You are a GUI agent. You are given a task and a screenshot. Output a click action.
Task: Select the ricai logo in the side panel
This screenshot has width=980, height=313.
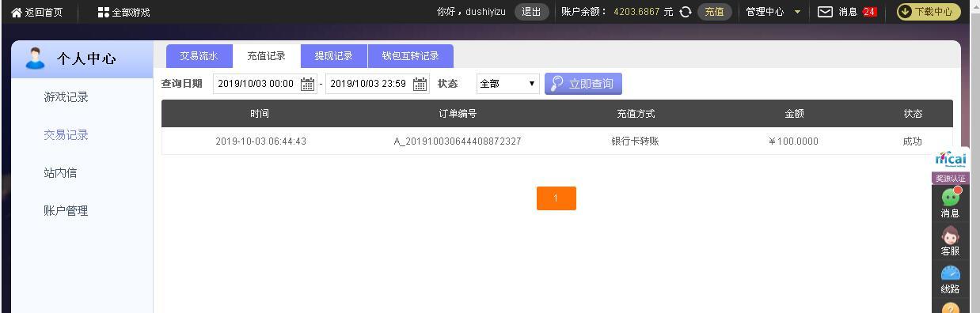point(950,159)
